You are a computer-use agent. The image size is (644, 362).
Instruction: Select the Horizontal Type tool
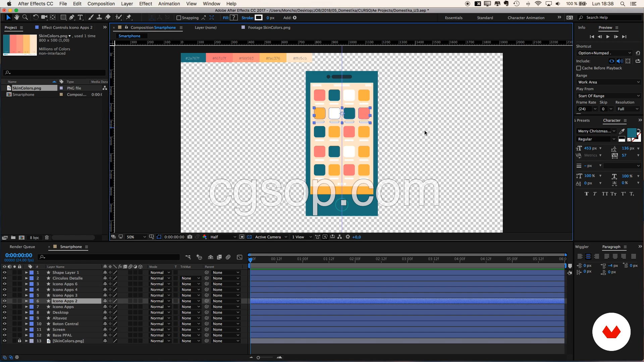pos(80,17)
